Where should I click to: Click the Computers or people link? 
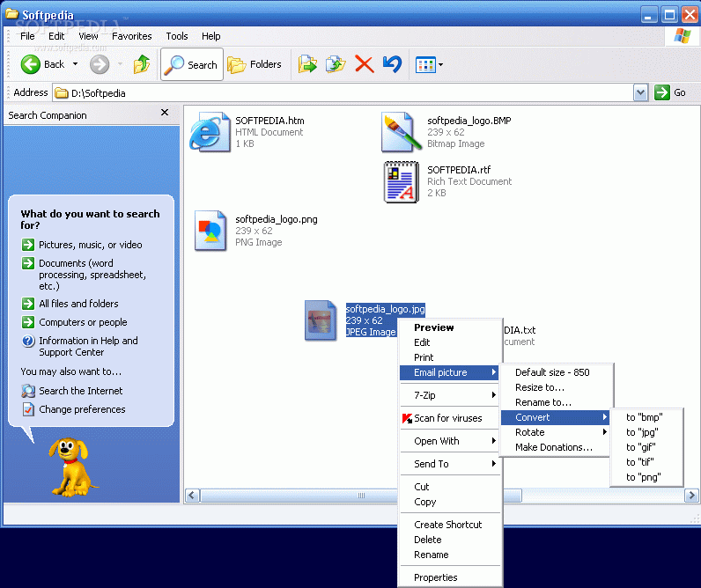(x=83, y=322)
